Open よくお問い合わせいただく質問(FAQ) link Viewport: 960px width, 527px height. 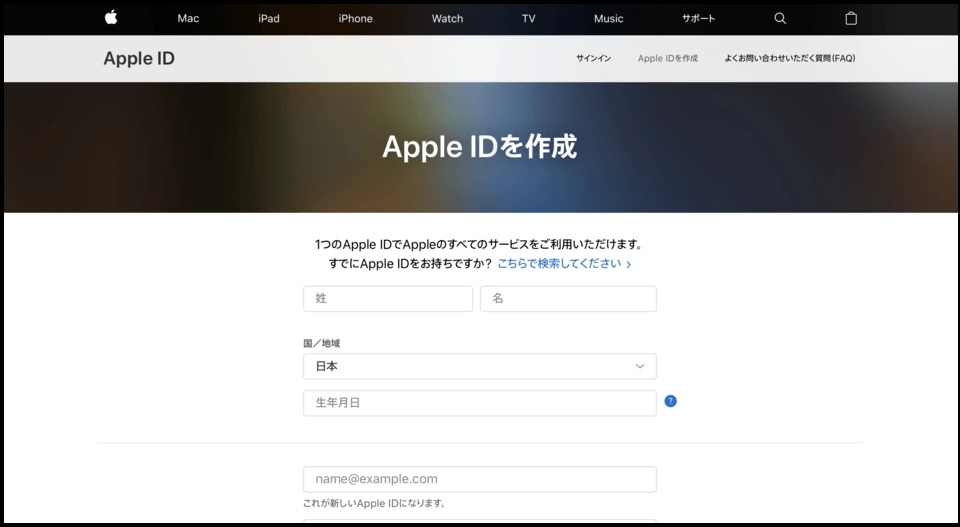(x=790, y=58)
